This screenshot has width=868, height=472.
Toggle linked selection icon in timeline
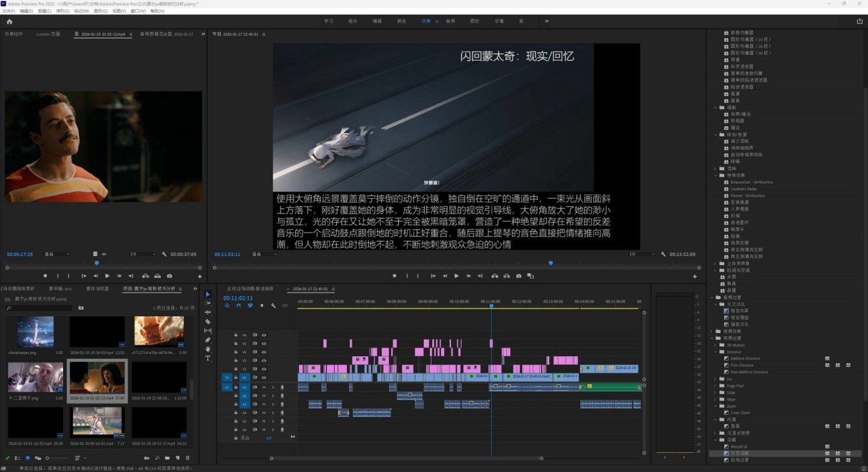[250, 306]
